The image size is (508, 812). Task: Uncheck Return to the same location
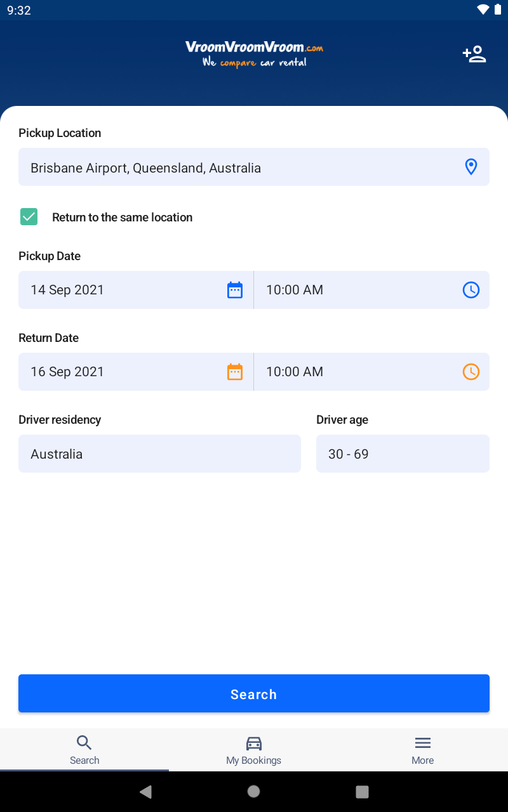point(29,217)
